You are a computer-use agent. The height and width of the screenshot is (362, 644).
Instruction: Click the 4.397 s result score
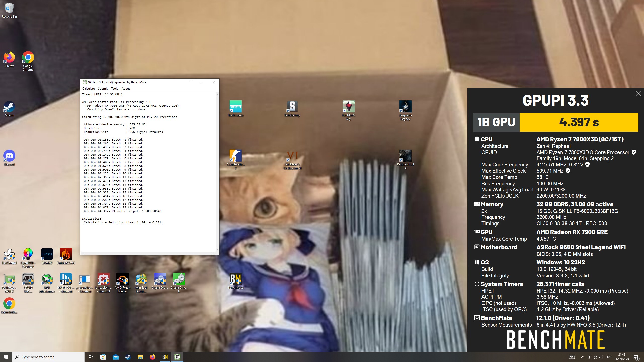pos(579,122)
